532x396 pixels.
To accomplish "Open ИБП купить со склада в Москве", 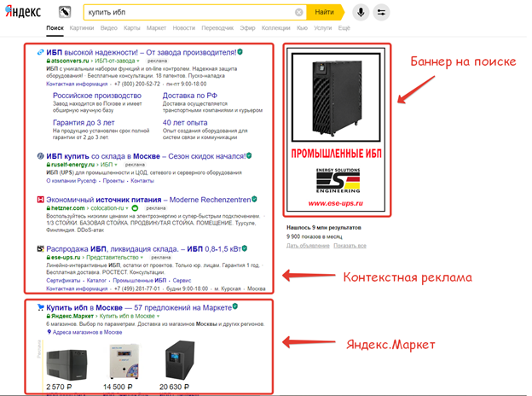I will pos(146,156).
